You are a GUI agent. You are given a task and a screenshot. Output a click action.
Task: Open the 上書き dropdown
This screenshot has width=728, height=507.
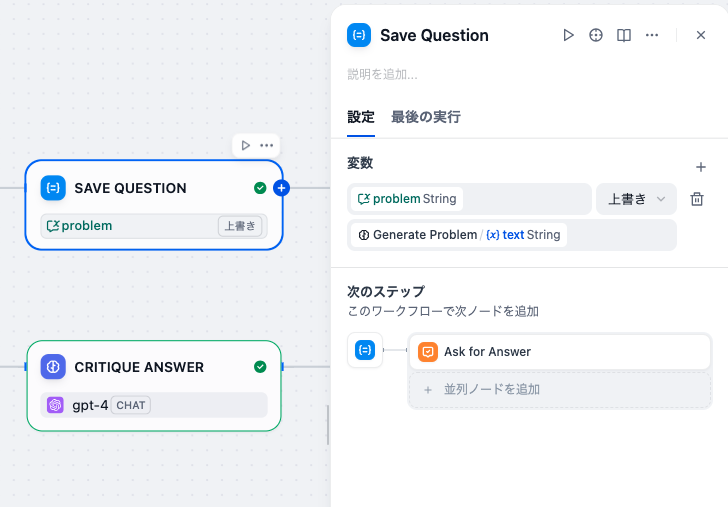pyautogui.click(x=636, y=199)
